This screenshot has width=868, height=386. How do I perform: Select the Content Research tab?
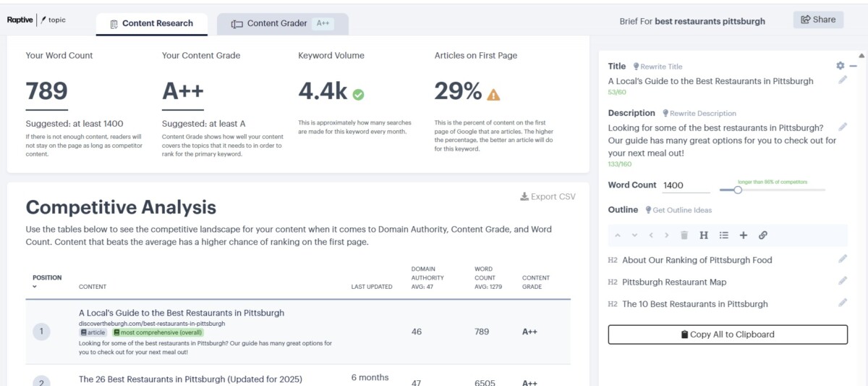click(151, 24)
